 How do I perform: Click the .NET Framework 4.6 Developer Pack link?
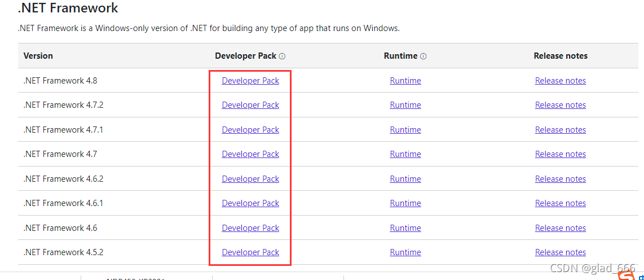pos(250,228)
